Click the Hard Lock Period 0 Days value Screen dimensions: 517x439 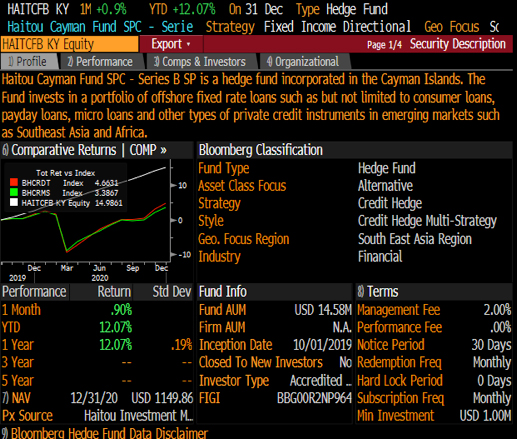click(494, 380)
